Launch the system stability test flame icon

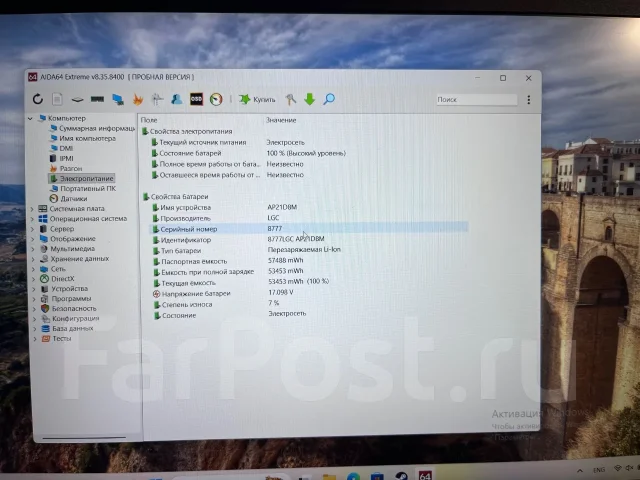(138, 99)
